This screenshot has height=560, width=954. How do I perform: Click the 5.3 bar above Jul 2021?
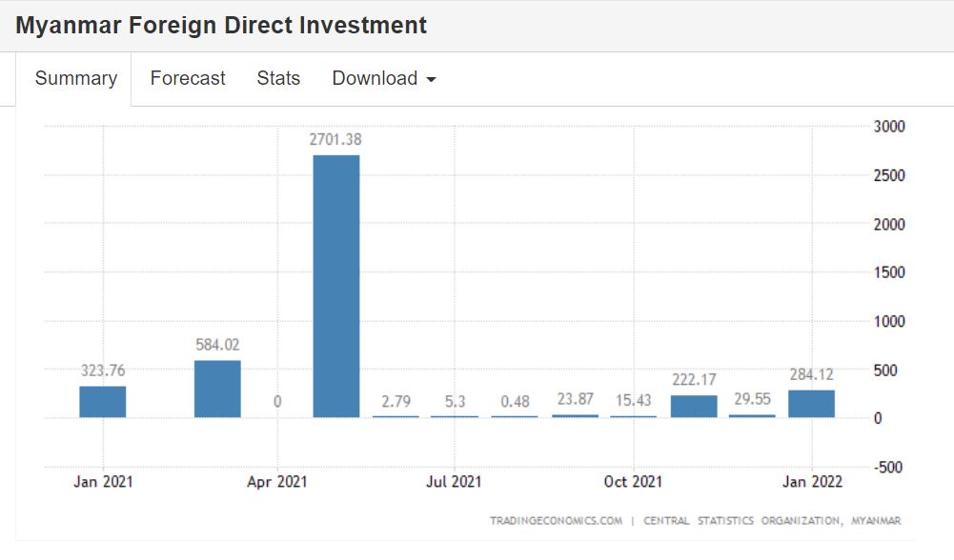455,416
